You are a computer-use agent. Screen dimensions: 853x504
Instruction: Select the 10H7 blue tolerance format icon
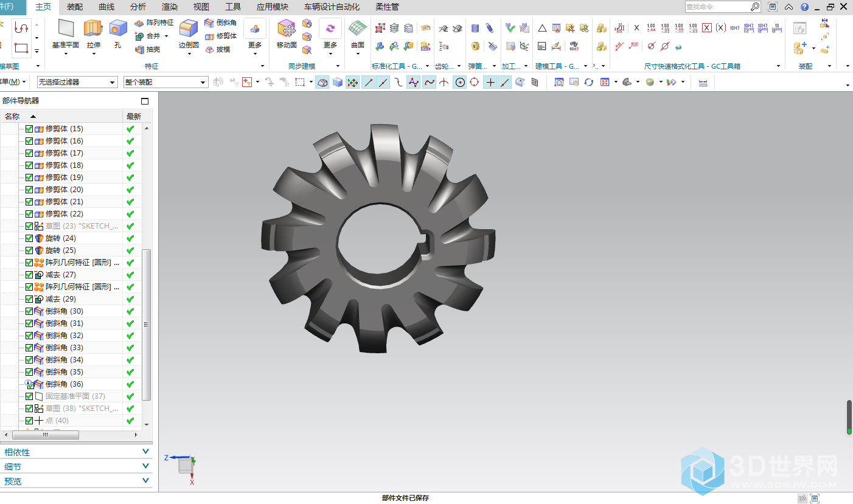point(734,28)
